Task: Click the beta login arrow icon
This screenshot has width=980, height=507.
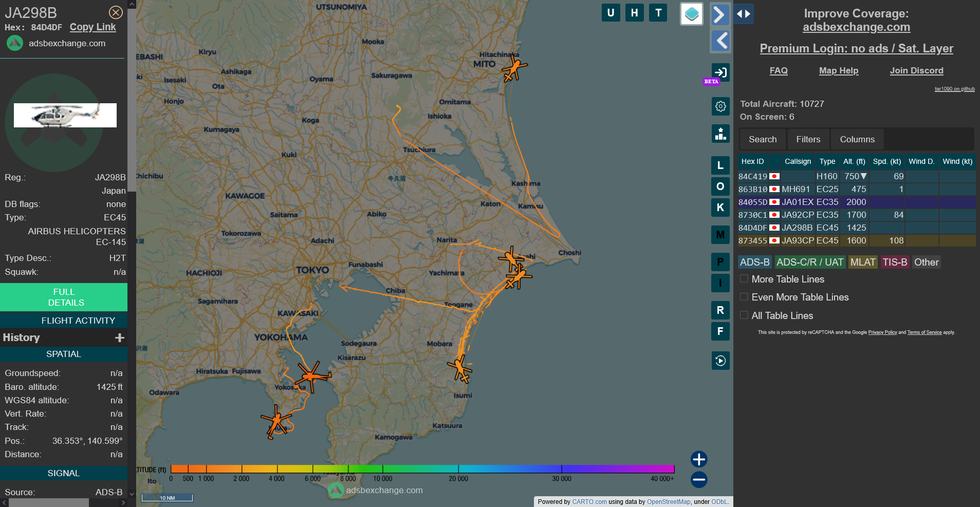Action: tap(720, 72)
